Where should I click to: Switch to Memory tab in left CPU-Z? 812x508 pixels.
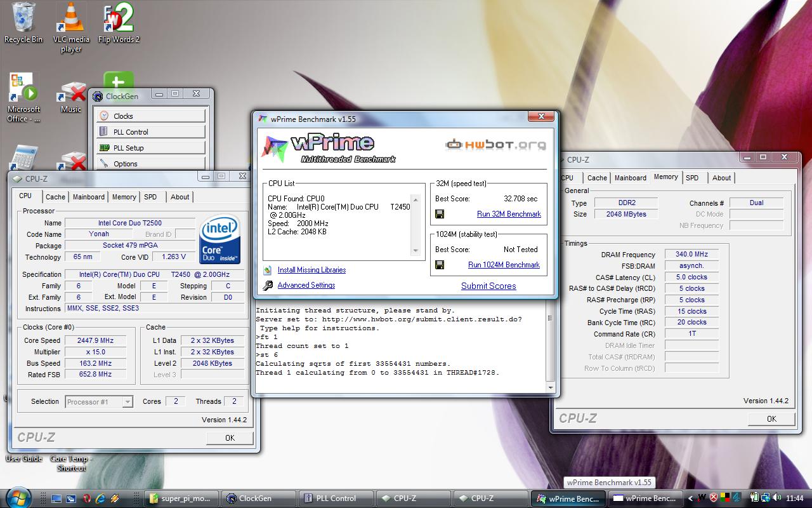(124, 197)
